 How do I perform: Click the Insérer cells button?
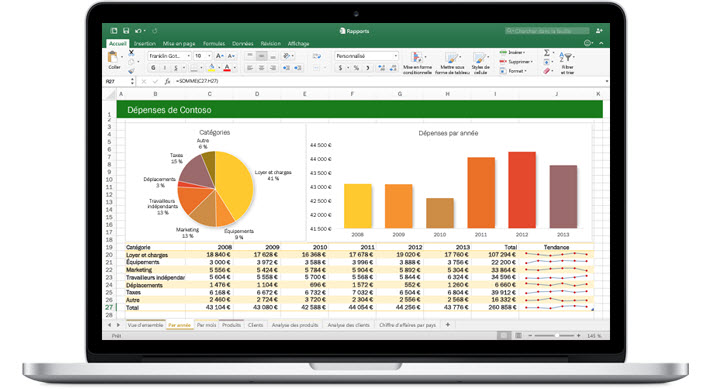click(x=512, y=53)
